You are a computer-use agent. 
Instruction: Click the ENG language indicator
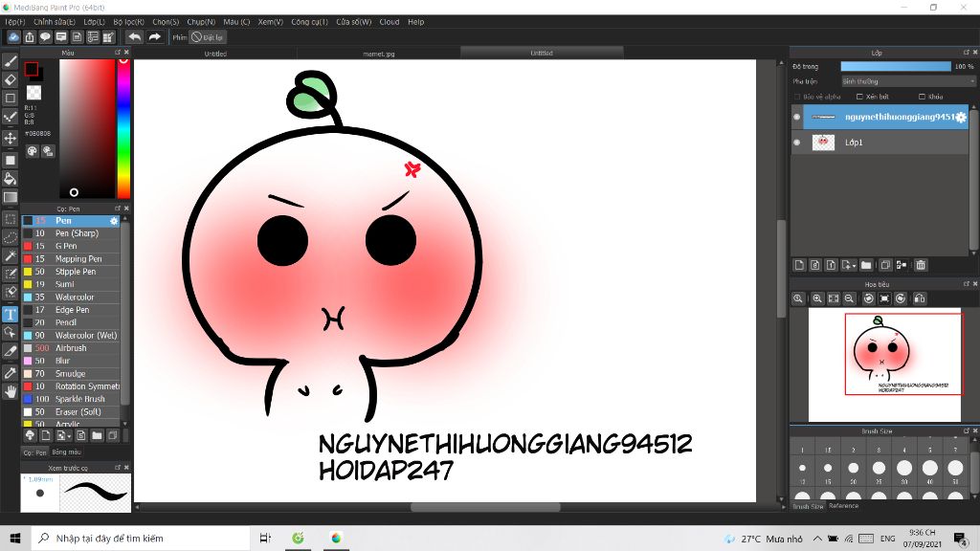pos(887,539)
